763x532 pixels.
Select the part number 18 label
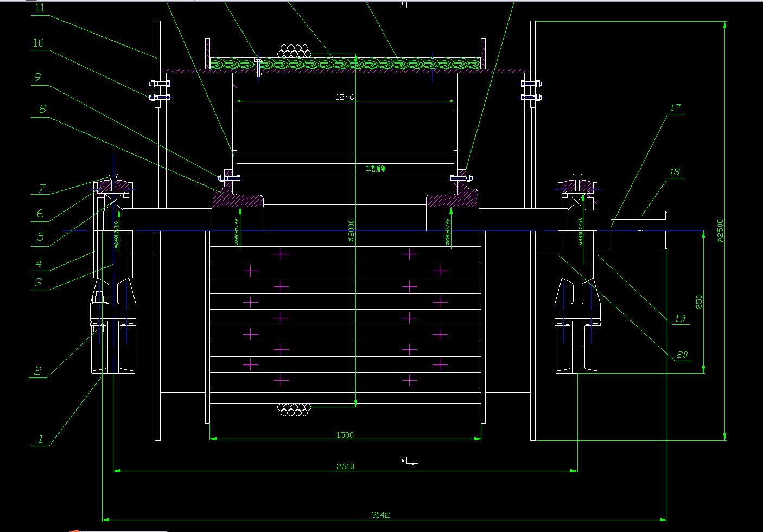click(674, 172)
